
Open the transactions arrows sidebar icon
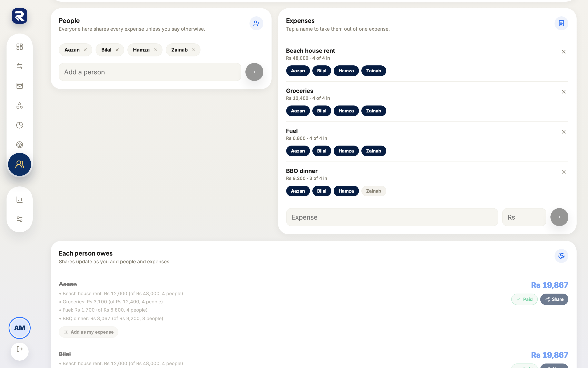click(19, 66)
